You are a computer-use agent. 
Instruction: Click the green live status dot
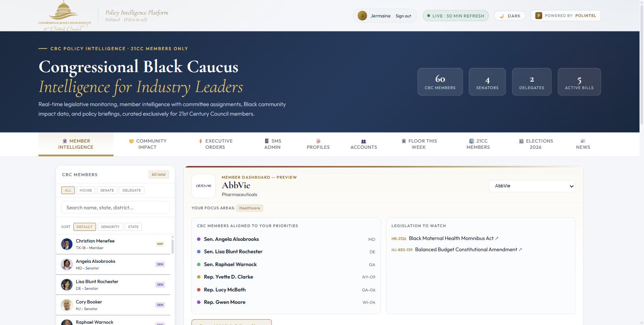click(x=429, y=16)
